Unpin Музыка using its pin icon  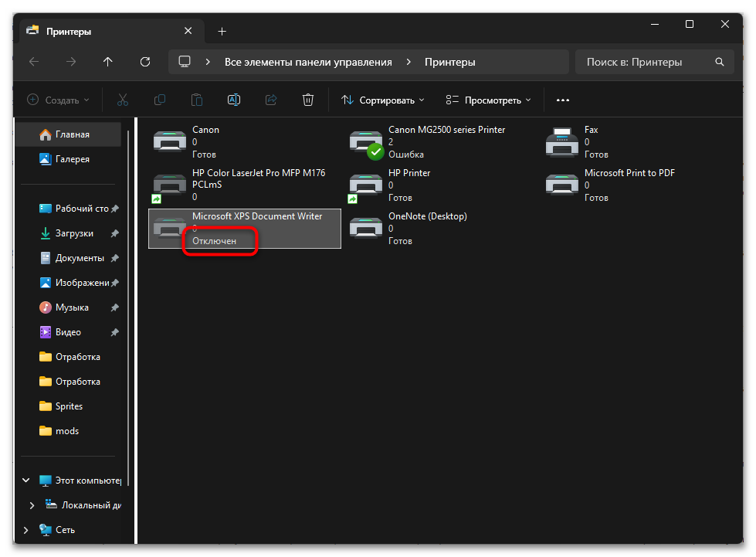[x=115, y=307]
